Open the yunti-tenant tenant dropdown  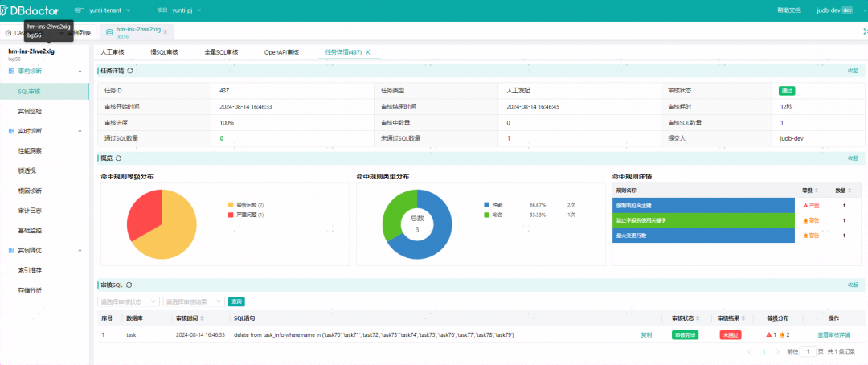110,10
